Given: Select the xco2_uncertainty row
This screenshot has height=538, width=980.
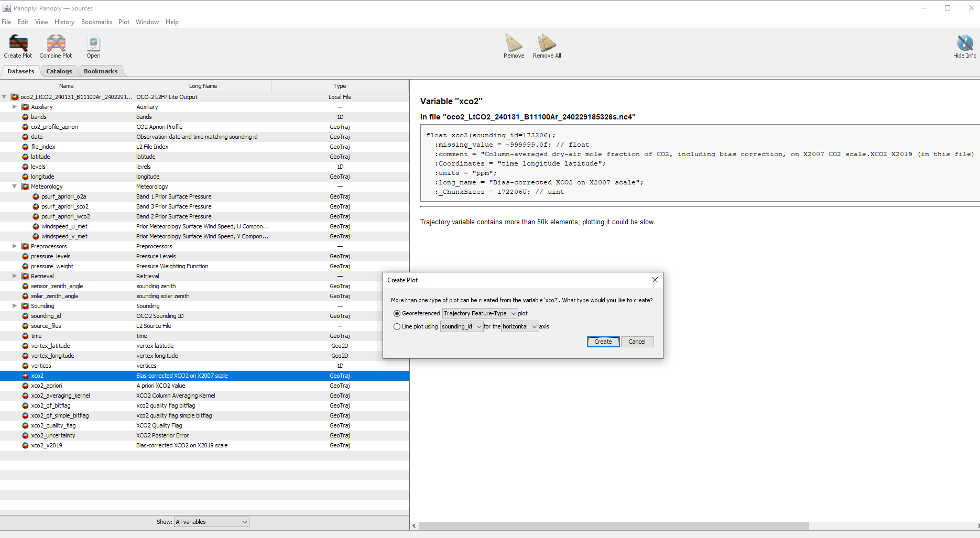Looking at the screenshot, I should click(x=204, y=435).
